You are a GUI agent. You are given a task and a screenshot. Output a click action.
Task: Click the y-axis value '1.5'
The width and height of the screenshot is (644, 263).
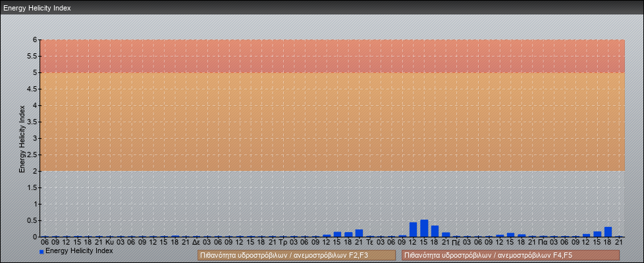click(x=32, y=187)
